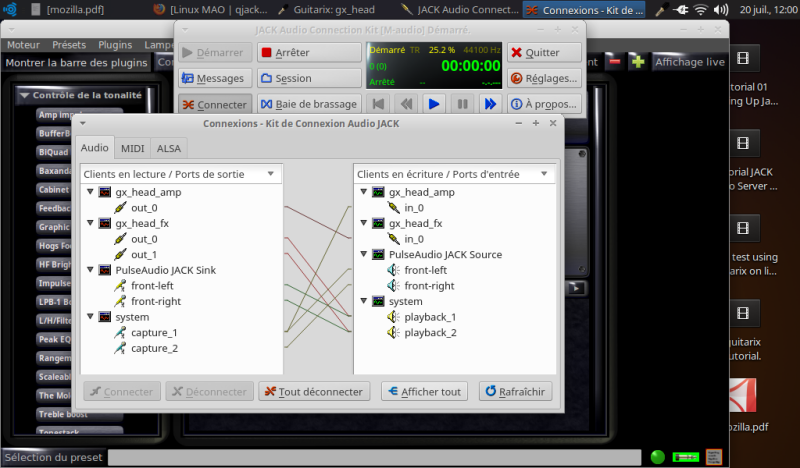This screenshot has width=800, height=468.
Task: Select the Audio tab
Action: tap(94, 147)
